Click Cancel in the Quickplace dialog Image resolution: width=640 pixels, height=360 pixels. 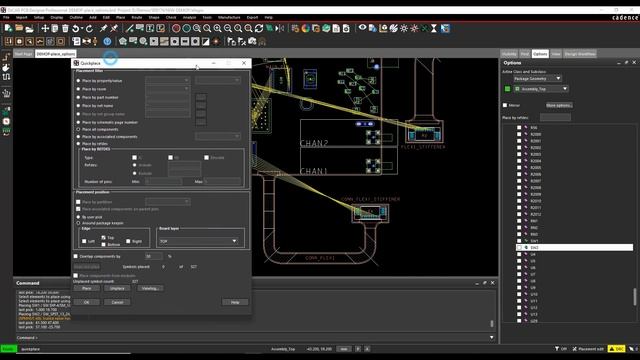click(117, 302)
